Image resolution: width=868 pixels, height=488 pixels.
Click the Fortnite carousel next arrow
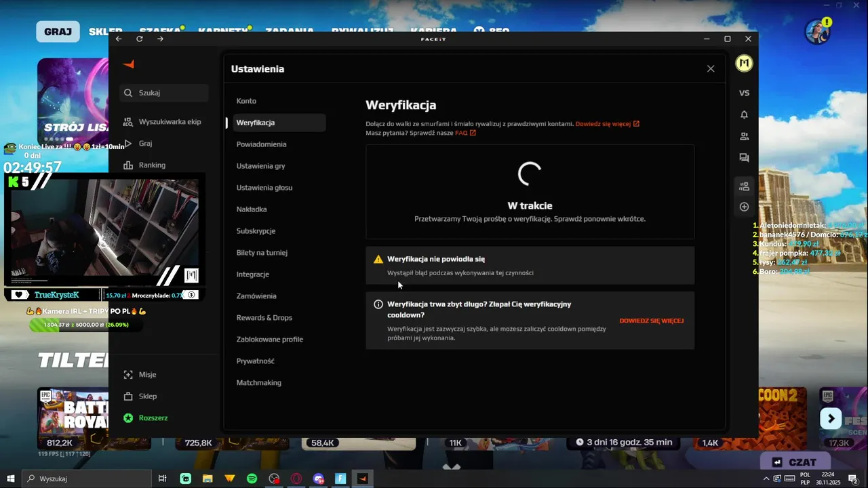point(831,418)
